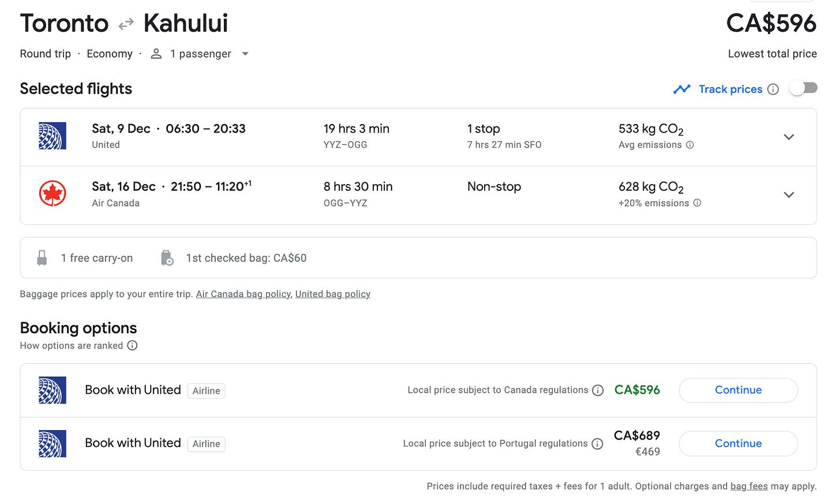Click the +20% emissions info icon

click(697, 203)
